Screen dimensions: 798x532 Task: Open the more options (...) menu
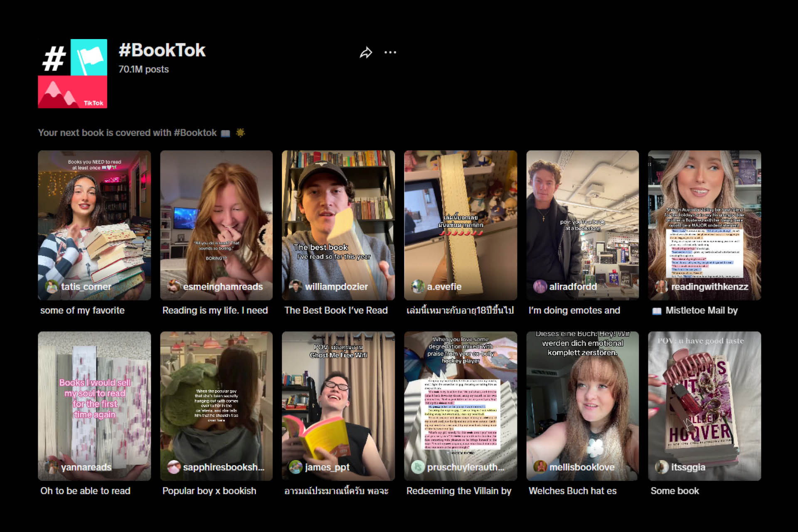point(390,52)
